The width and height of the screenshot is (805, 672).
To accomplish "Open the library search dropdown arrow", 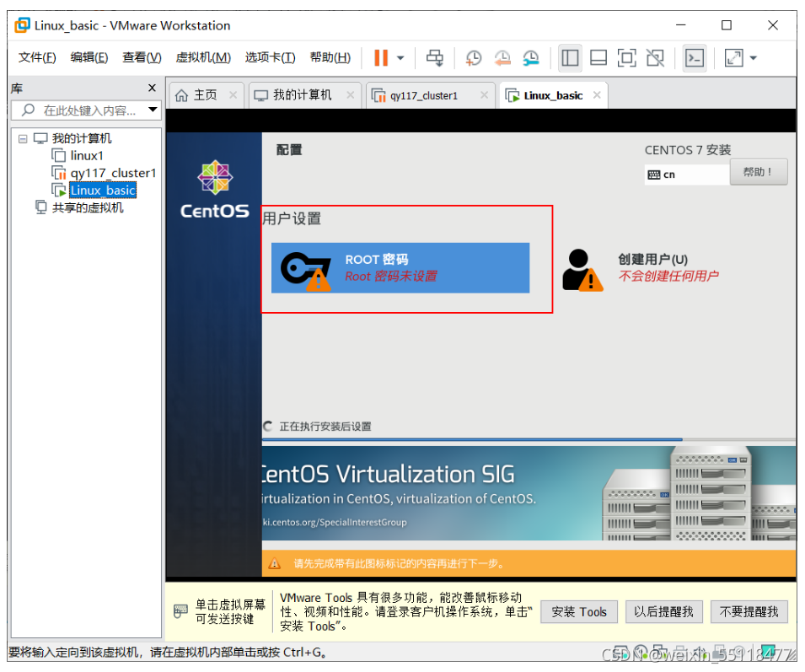I will pos(153,110).
